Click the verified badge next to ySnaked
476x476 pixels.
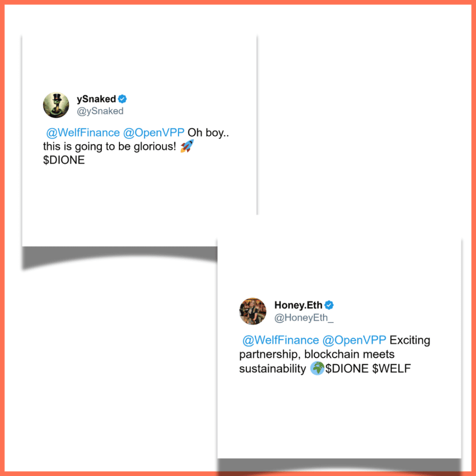pyautogui.click(x=122, y=99)
